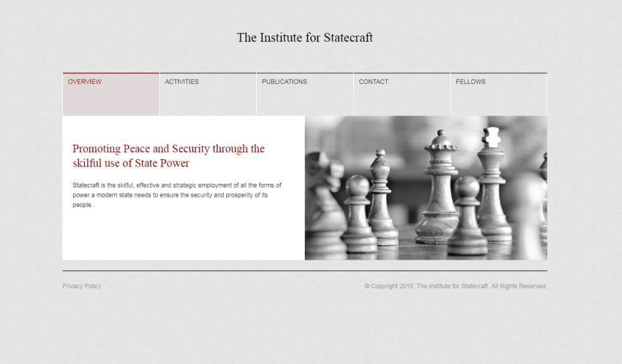
Task: Click the Statecraft description paragraph
Action: pos(177,195)
